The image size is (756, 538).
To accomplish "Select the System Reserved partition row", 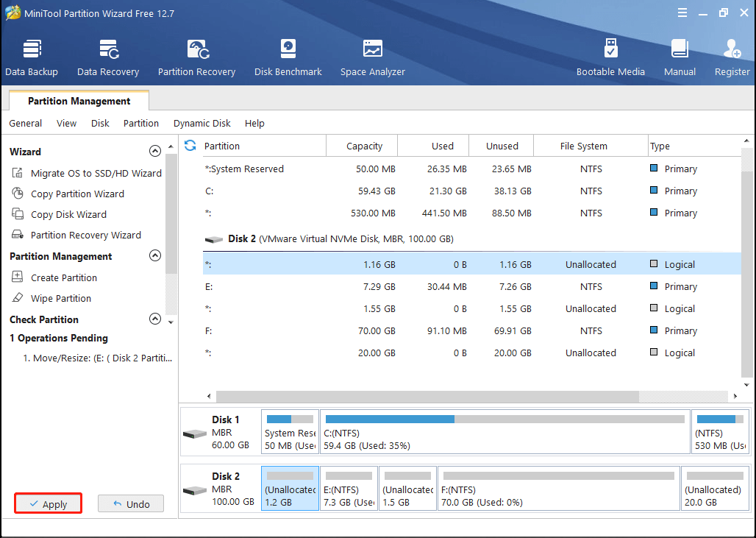I will tap(471, 169).
